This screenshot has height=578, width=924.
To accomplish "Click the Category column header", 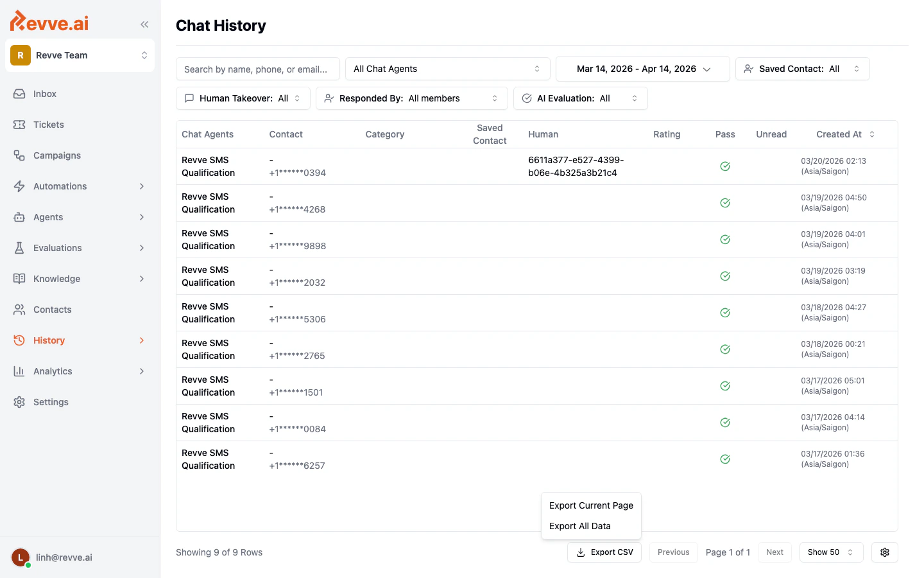I will (385, 134).
